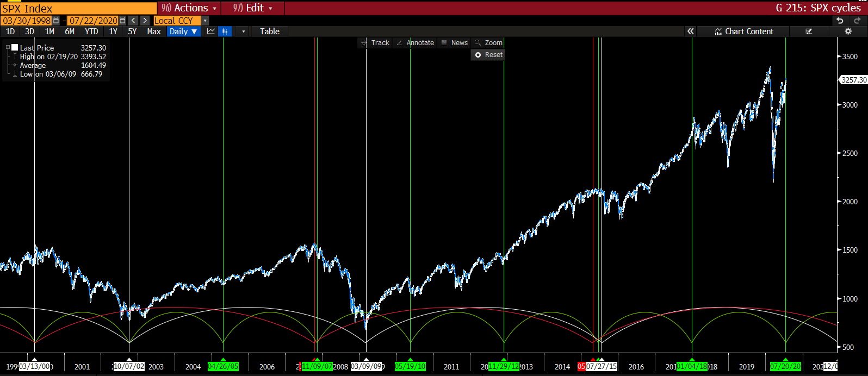Activate the Zoom tool

(488, 43)
